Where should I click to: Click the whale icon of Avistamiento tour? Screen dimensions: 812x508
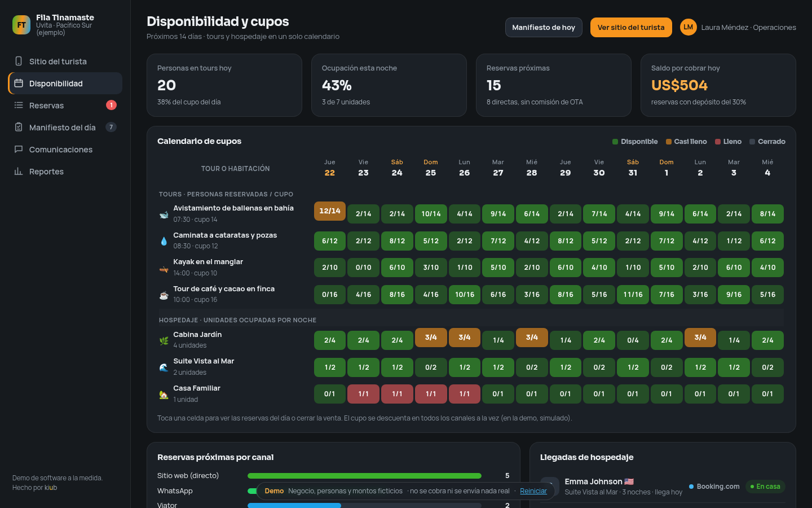coord(164,214)
